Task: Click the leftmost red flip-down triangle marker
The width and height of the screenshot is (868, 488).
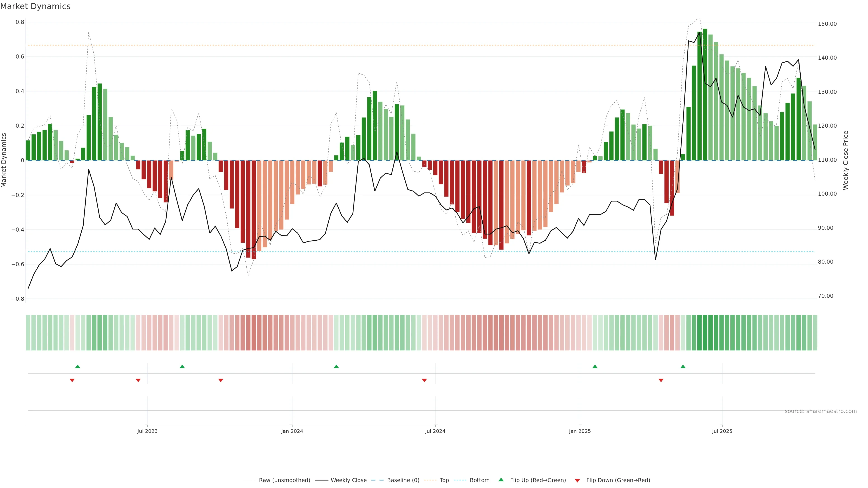Action: [72, 380]
